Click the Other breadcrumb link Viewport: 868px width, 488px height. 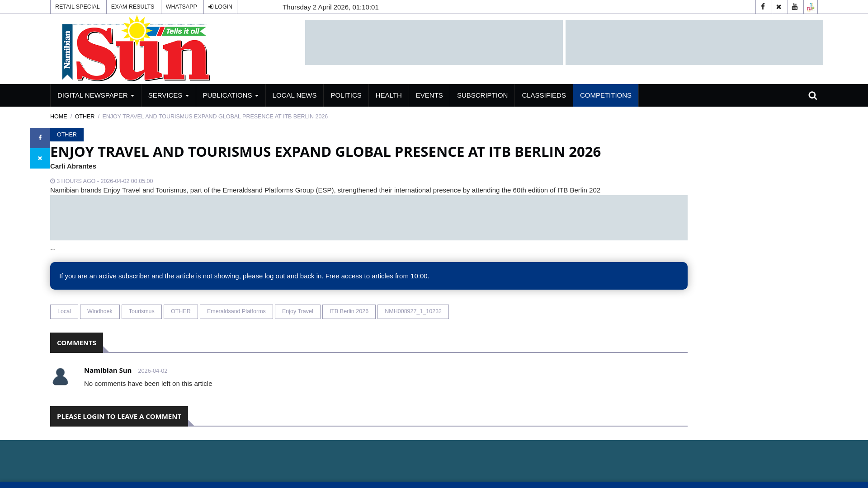pos(85,117)
